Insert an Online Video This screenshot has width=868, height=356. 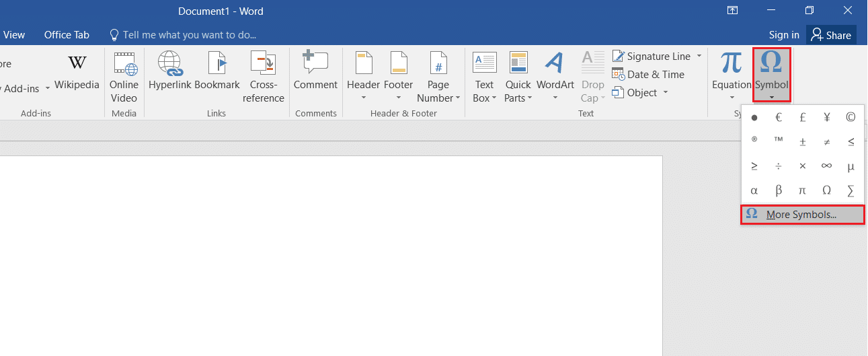point(124,77)
